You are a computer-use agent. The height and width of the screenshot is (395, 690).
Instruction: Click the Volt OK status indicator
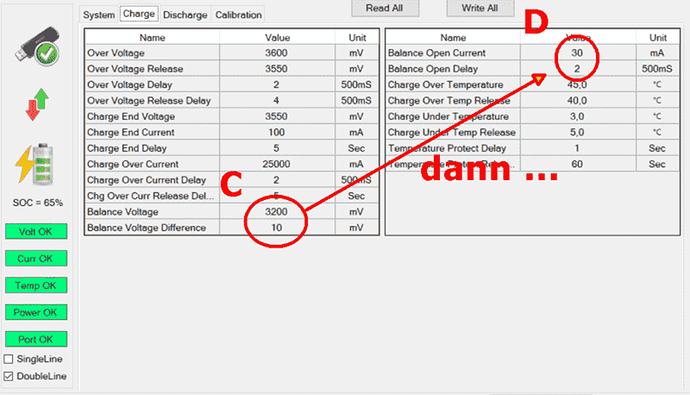point(36,231)
